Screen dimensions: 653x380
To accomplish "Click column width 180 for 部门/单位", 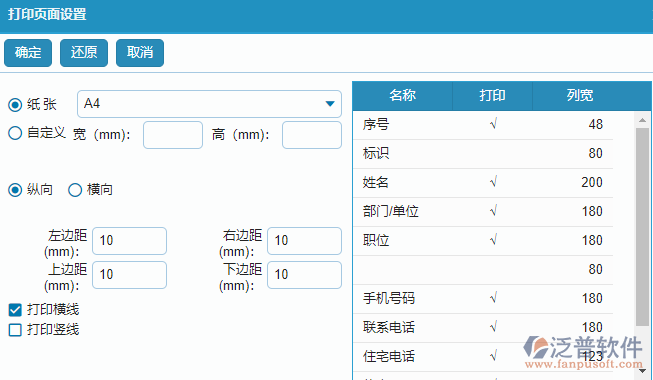I will [592, 212].
